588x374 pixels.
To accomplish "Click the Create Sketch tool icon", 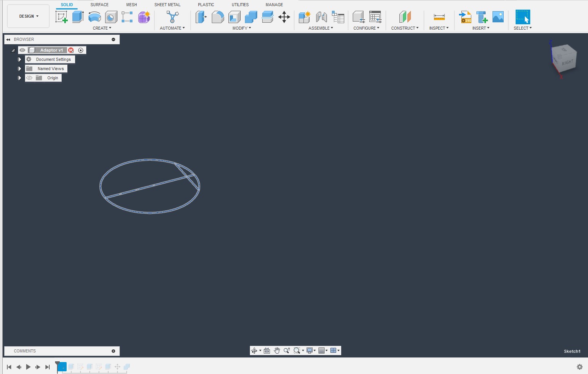I will click(62, 17).
